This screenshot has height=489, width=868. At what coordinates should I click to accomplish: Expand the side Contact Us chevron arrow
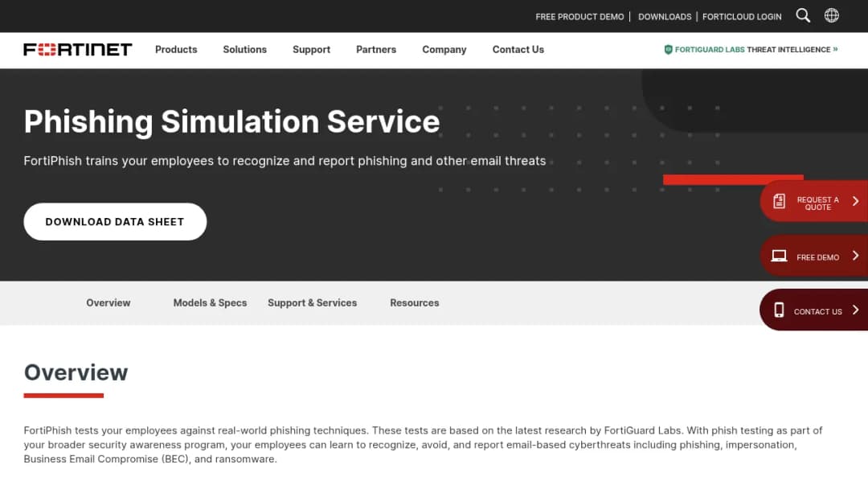point(855,310)
